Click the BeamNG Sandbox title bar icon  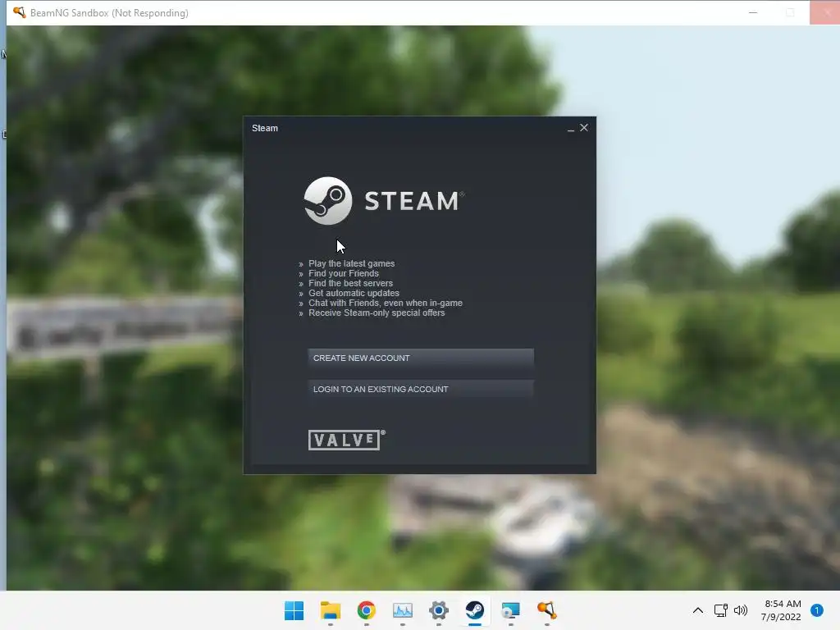[x=20, y=12]
